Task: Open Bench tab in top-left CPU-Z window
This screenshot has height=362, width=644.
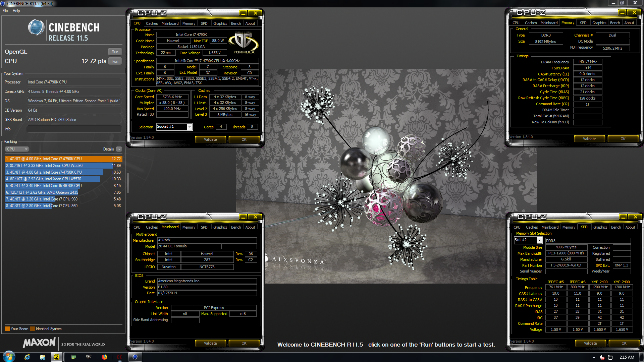Action: click(236, 23)
